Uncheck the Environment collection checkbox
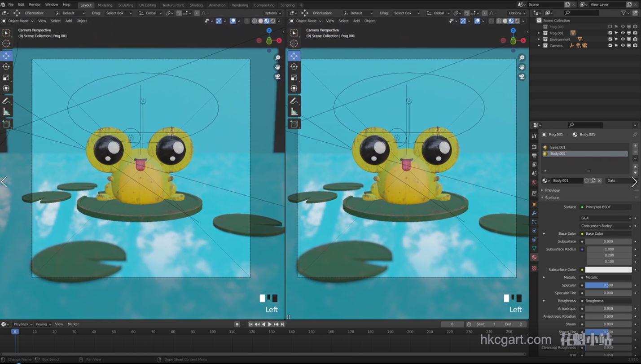 [x=610, y=39]
